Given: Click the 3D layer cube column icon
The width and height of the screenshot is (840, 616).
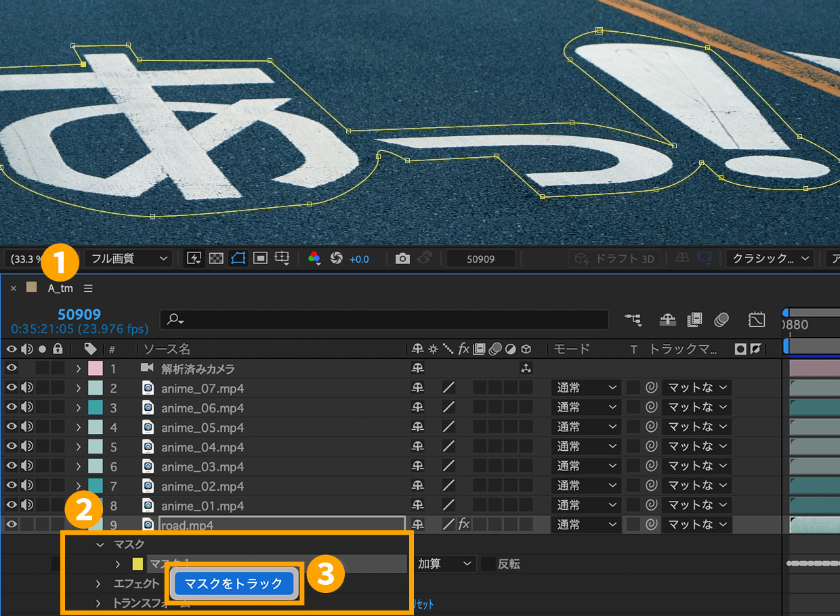Looking at the screenshot, I should (x=526, y=349).
